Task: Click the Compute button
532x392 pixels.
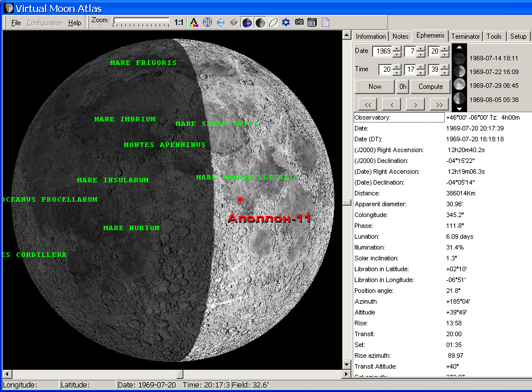Action: point(431,87)
